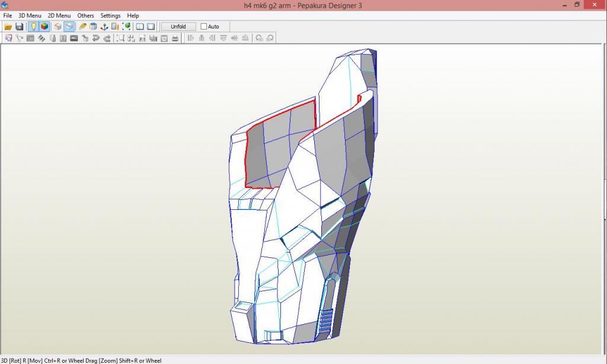
Task: Open the 3D Menu
Action: click(30, 15)
